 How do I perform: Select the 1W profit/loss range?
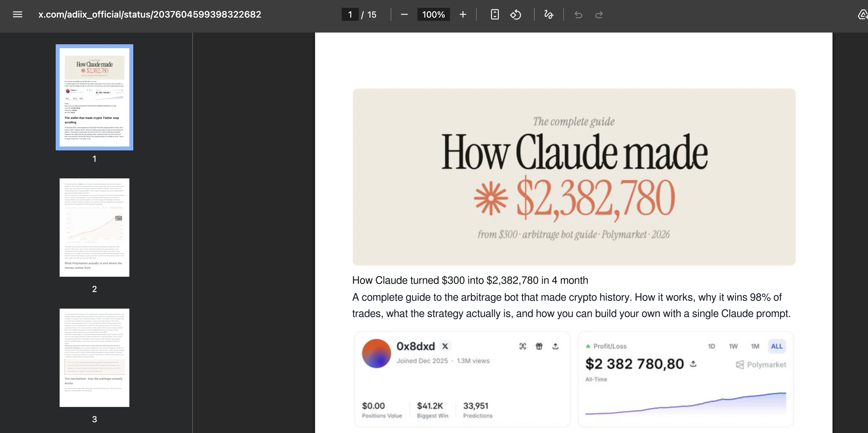(x=733, y=346)
